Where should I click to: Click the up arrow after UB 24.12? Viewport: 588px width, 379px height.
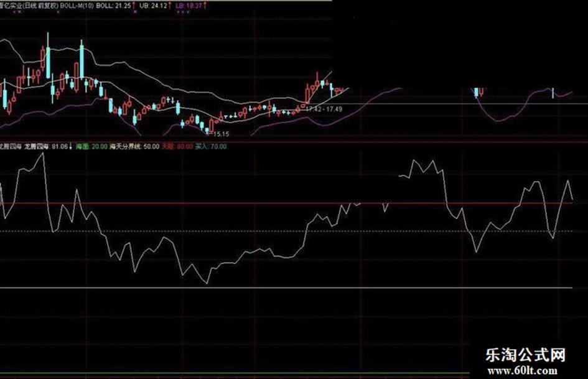pyautogui.click(x=169, y=6)
